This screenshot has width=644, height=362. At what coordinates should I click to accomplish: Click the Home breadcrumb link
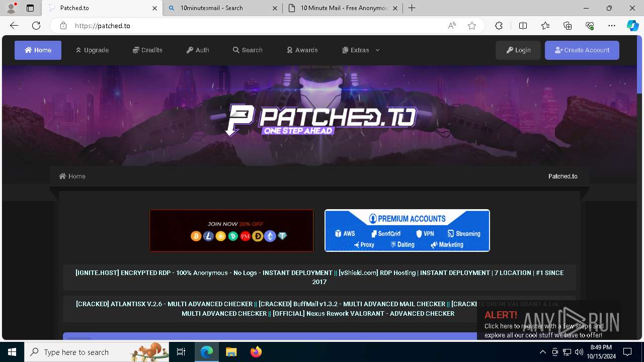click(72, 176)
